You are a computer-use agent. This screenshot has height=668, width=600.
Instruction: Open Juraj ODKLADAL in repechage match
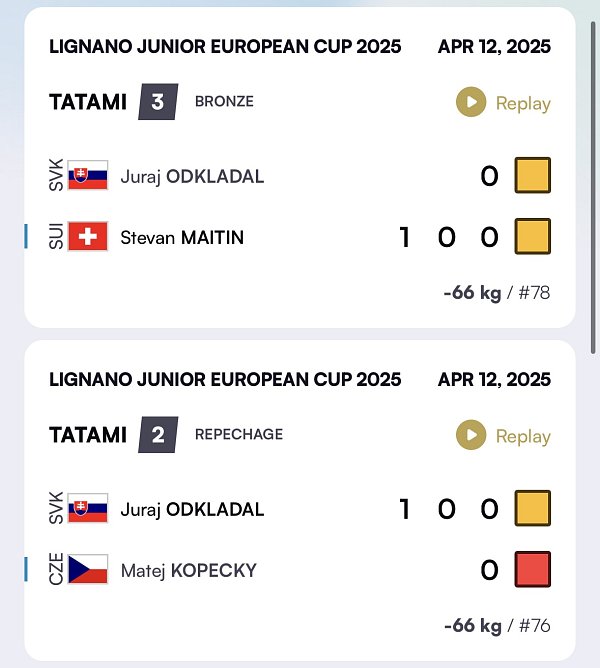pos(192,510)
